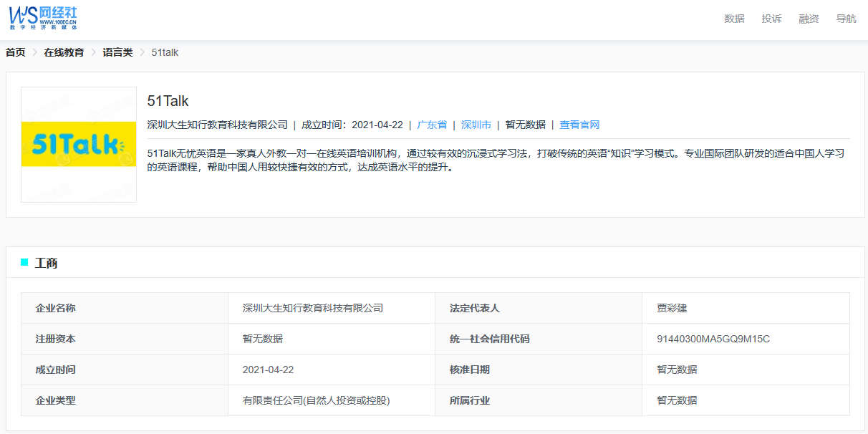868x434 pixels.
Task: Open the 投诉 navigation menu item
Action: coord(771,19)
